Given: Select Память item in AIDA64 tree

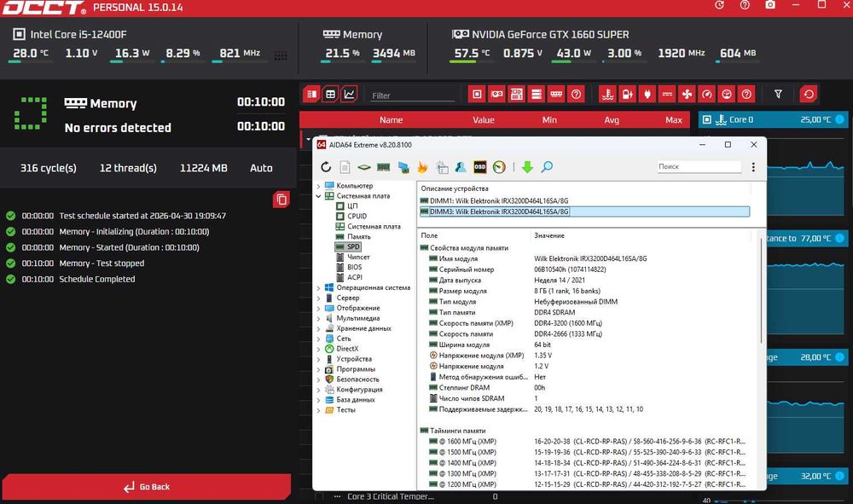Looking at the screenshot, I should pos(358,236).
